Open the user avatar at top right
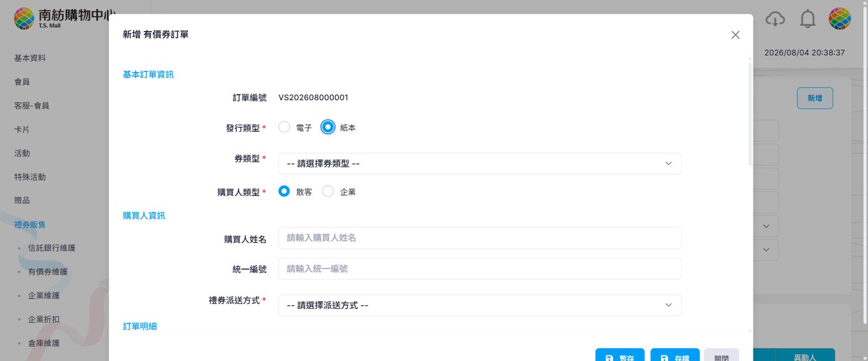Image resolution: width=868 pixels, height=361 pixels. click(839, 18)
